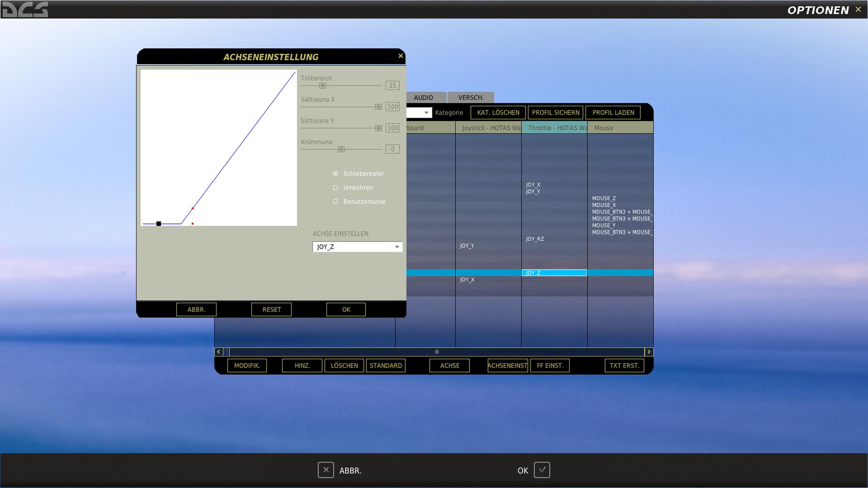Image resolution: width=868 pixels, height=488 pixels.
Task: Click the STANDARD button
Action: pos(386,366)
